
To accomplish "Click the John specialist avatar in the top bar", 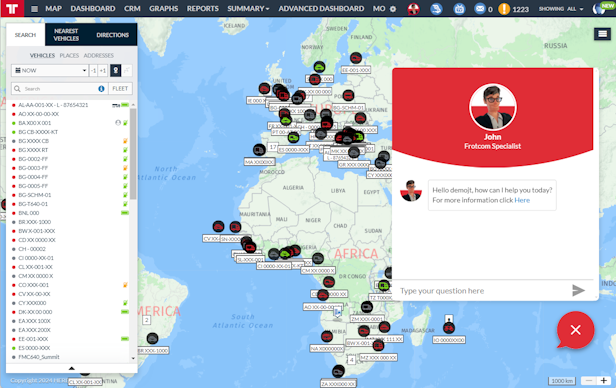I will pyautogui.click(x=413, y=9).
